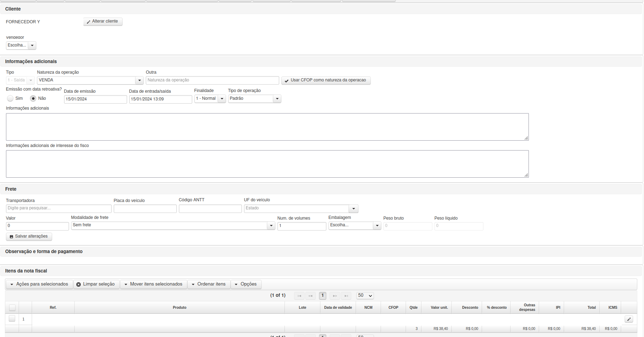Open Ações para selecionados menu
Viewport: 644px width, 337px height.
pos(39,284)
